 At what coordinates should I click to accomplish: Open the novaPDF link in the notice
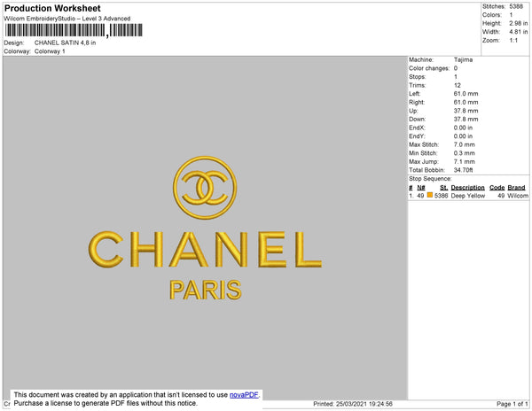click(244, 395)
